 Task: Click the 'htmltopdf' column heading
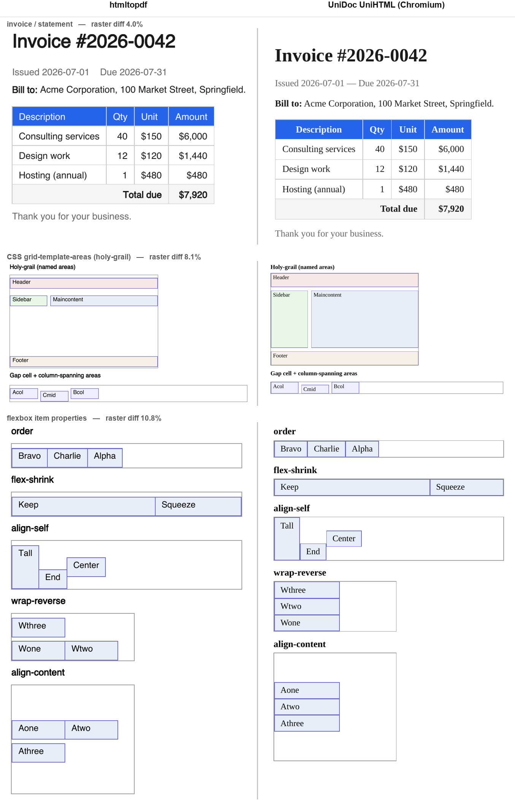[x=128, y=5]
